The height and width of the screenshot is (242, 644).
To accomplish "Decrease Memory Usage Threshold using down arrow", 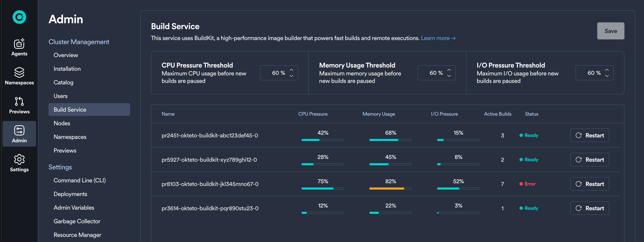I will click(449, 76).
